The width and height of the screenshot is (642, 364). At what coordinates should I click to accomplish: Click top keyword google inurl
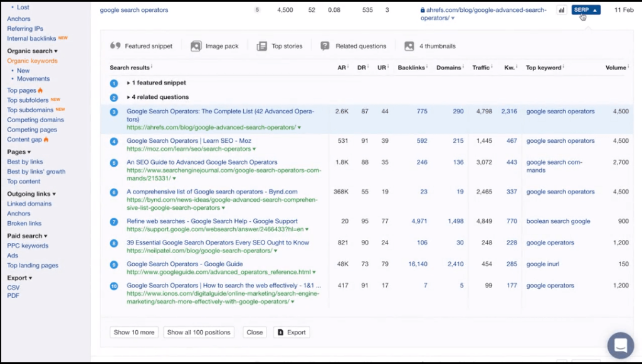tap(542, 264)
